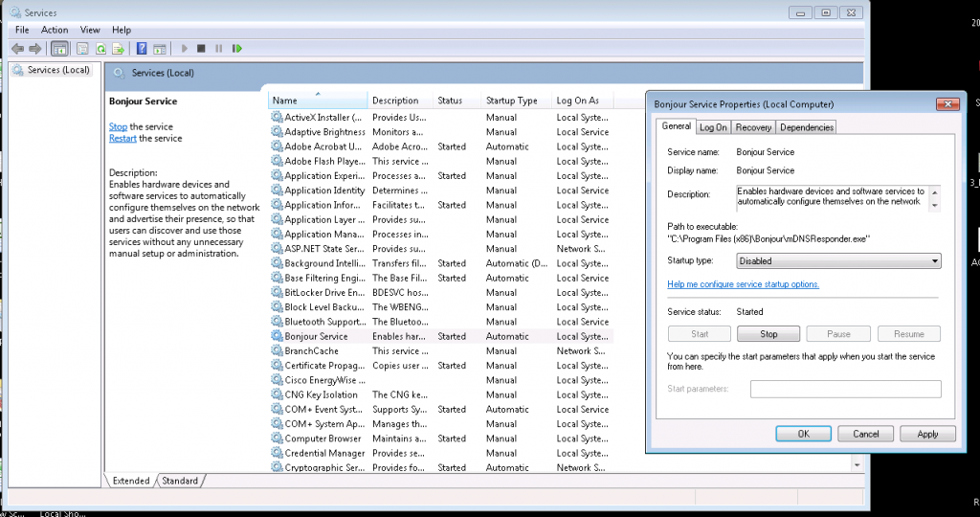Switch to the Extended view tab

(x=130, y=481)
